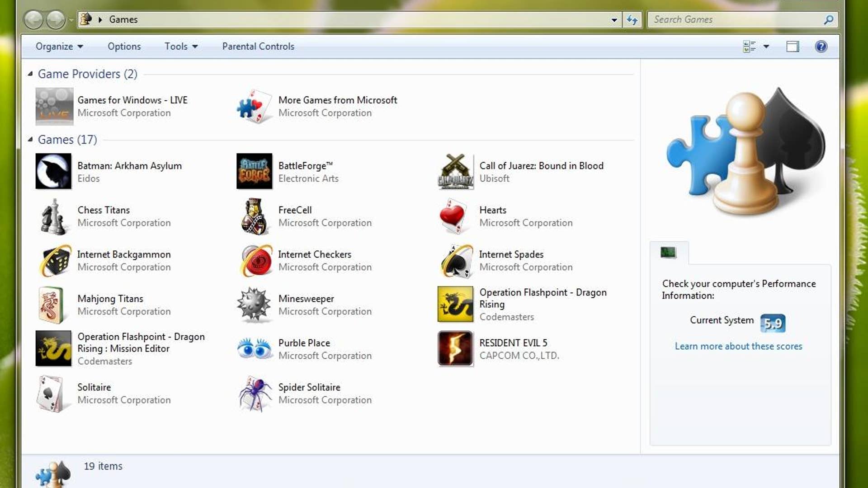Launch FreeCell
The width and height of the screenshot is (868, 488).
click(295, 210)
